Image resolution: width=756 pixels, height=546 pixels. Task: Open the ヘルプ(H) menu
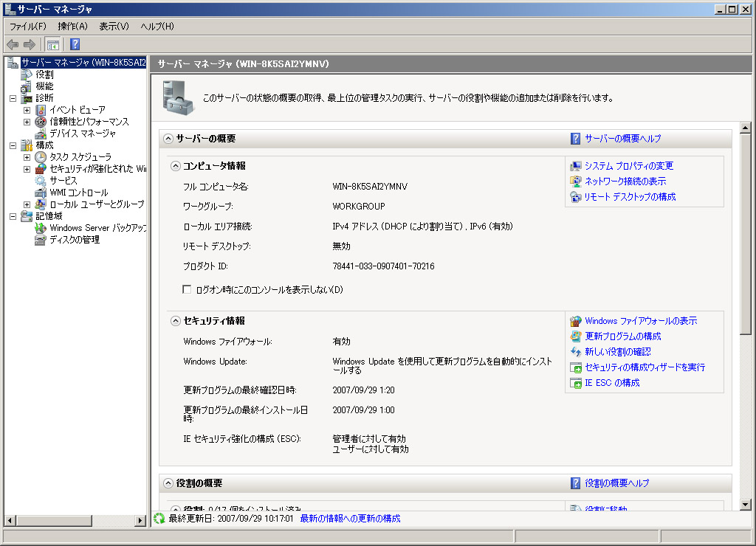157,27
